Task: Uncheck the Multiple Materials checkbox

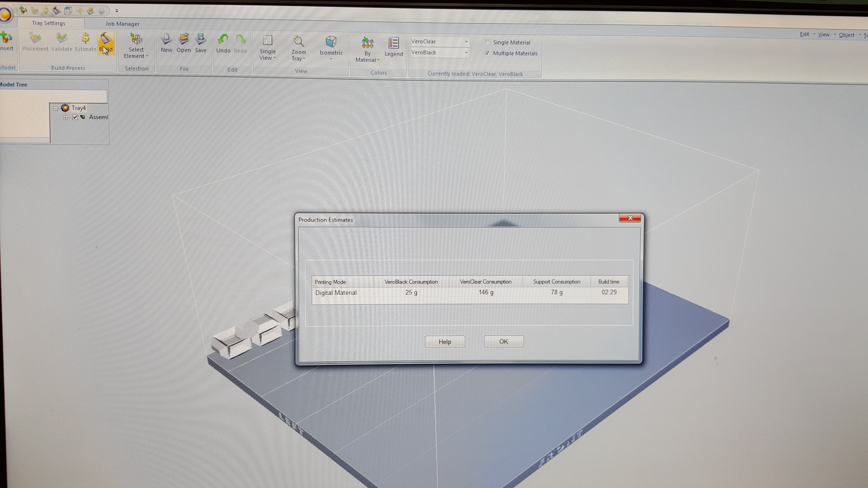Action: [x=487, y=53]
